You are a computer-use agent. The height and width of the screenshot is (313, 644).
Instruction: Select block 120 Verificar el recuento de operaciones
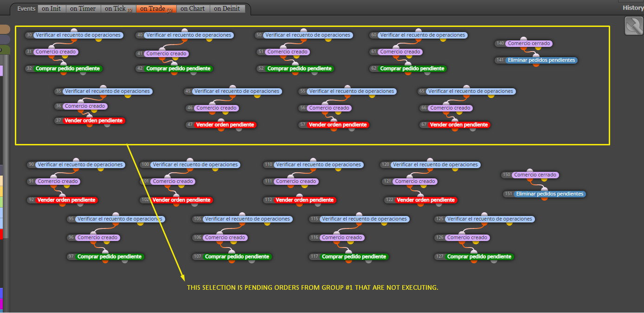pyautogui.click(x=431, y=165)
